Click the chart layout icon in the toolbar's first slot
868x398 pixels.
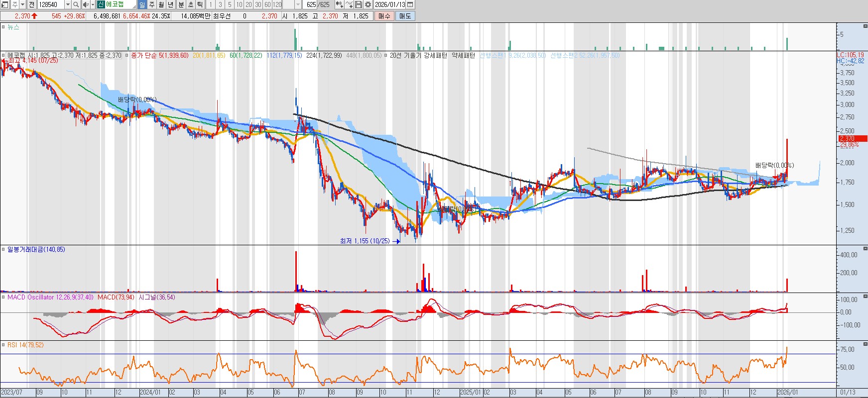coord(5,4)
